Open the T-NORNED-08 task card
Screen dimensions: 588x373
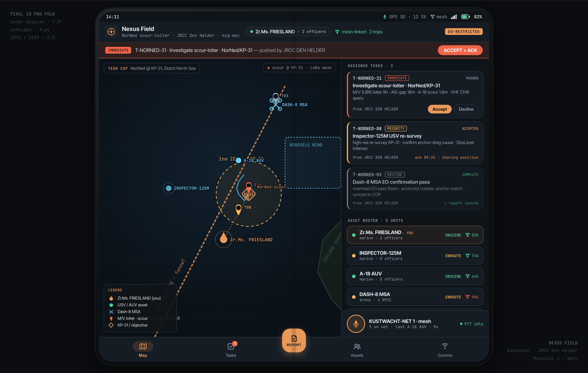415,143
